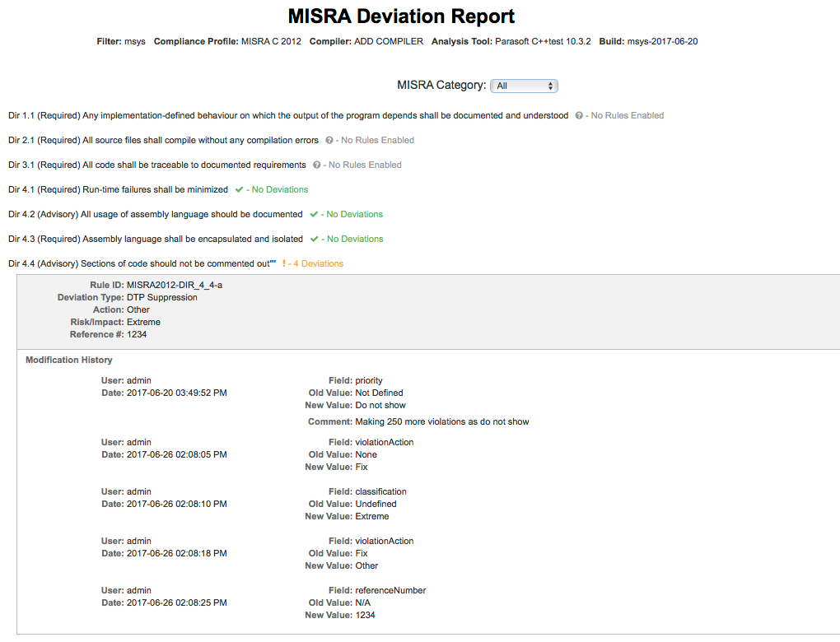Click the green checkmark icon for Dir 4.2
The image size is (840, 642).
point(314,214)
